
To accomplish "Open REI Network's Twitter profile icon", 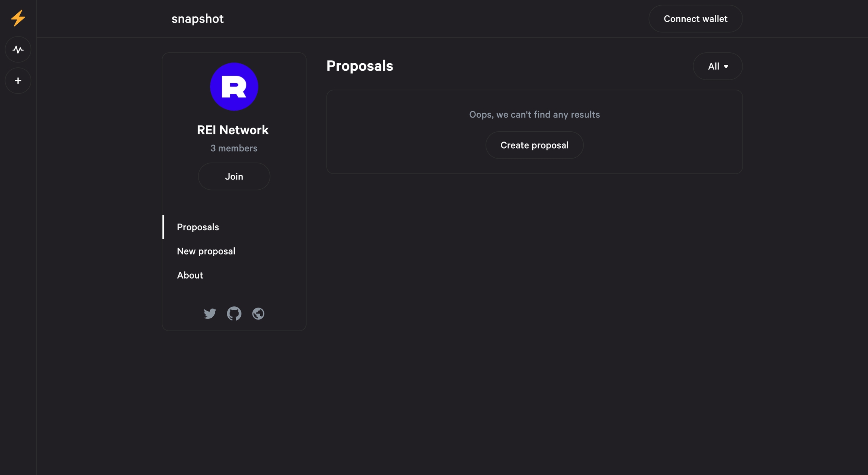I will click(210, 313).
